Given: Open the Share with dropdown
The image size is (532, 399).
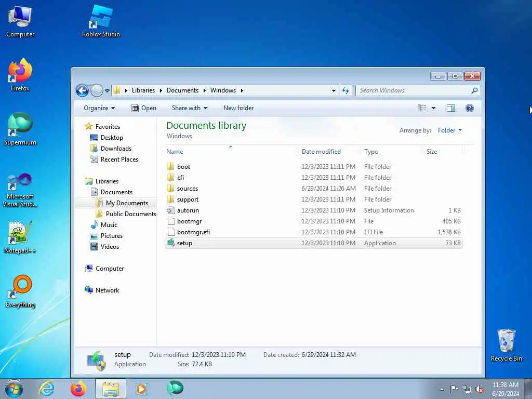Looking at the screenshot, I should (189, 108).
